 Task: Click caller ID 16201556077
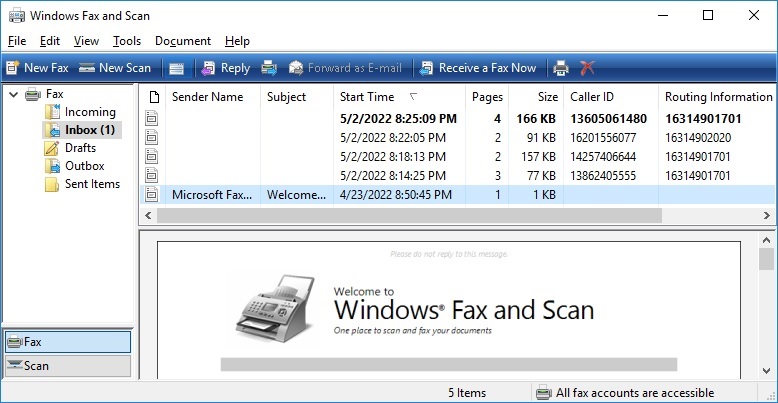click(603, 138)
